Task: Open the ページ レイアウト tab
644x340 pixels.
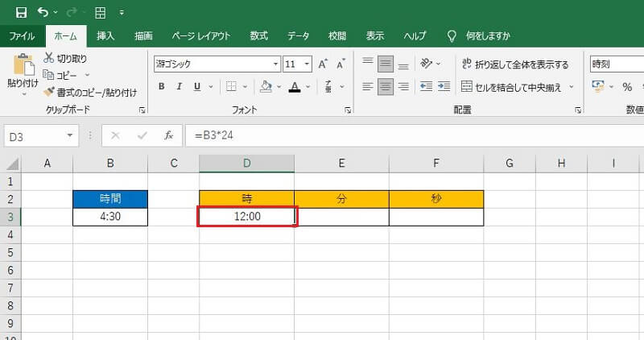Action: (201, 36)
